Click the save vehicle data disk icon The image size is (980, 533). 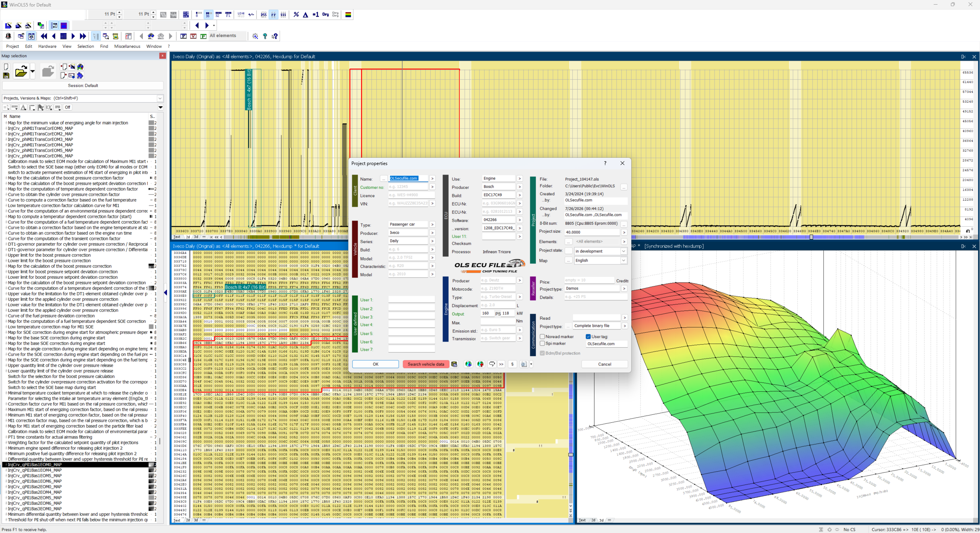click(454, 364)
